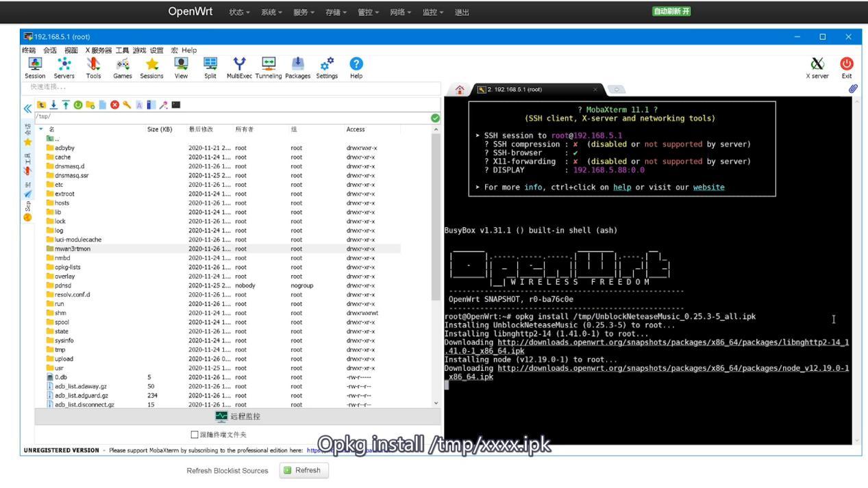The width and height of the screenshot is (868, 488).
Task: Go to parent directory with the up-folder icon
Action: point(42,105)
